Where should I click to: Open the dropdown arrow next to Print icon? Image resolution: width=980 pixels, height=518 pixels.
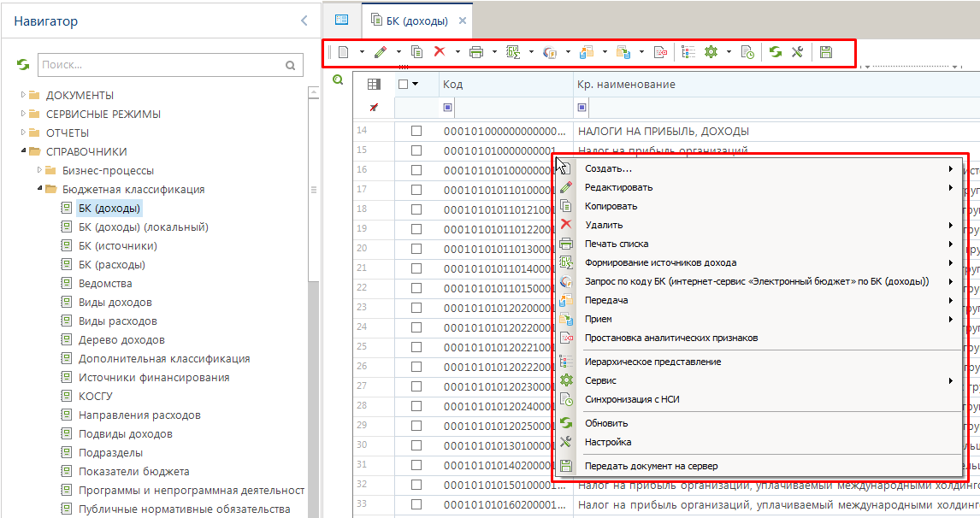[x=494, y=52]
